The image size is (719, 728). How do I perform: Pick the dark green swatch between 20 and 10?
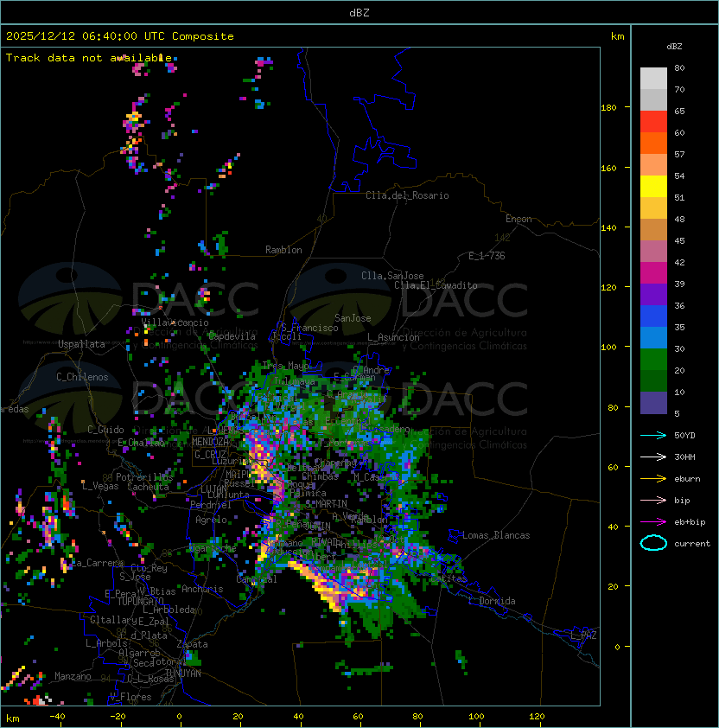[653, 380]
